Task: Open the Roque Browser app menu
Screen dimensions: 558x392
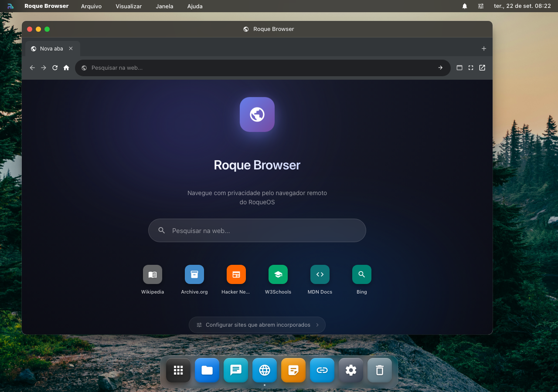Action: pos(47,6)
